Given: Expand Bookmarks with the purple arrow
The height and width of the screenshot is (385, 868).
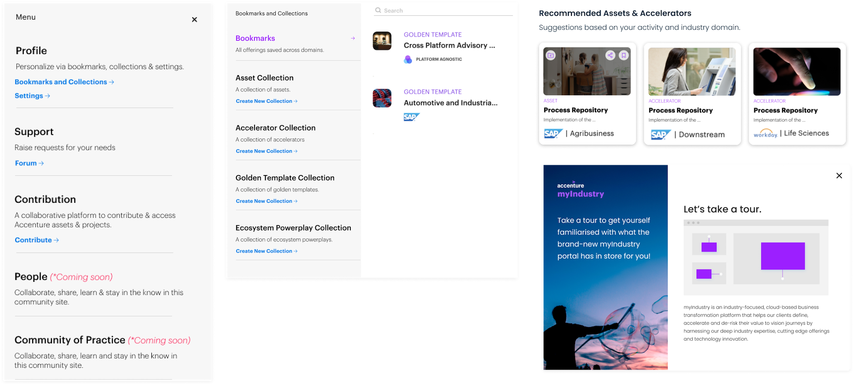Looking at the screenshot, I should coord(353,38).
